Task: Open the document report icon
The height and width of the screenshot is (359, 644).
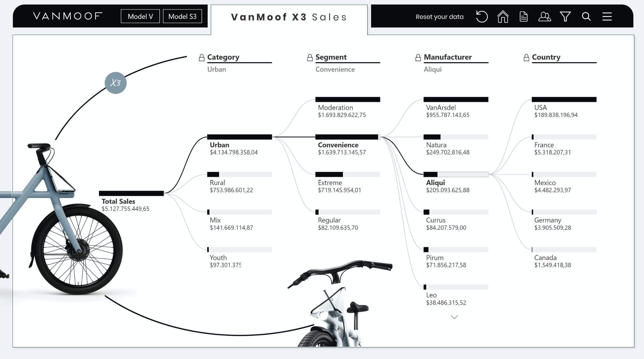Action: coord(523,16)
